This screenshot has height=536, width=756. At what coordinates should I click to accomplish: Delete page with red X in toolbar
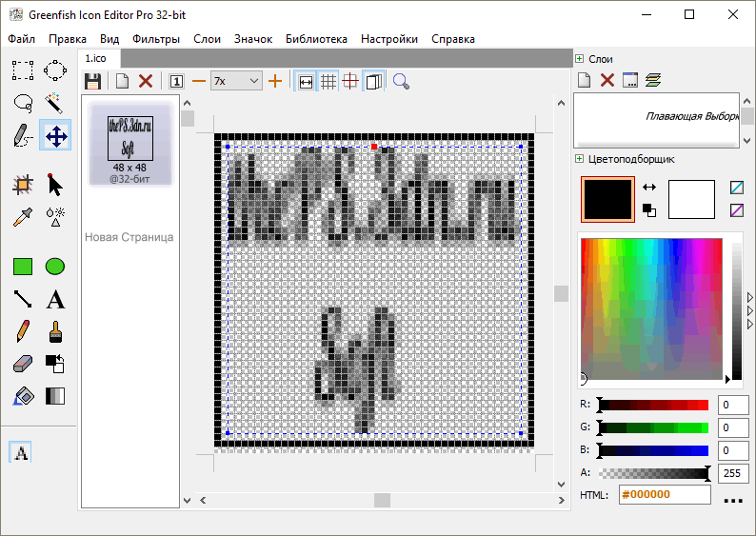pos(146,81)
